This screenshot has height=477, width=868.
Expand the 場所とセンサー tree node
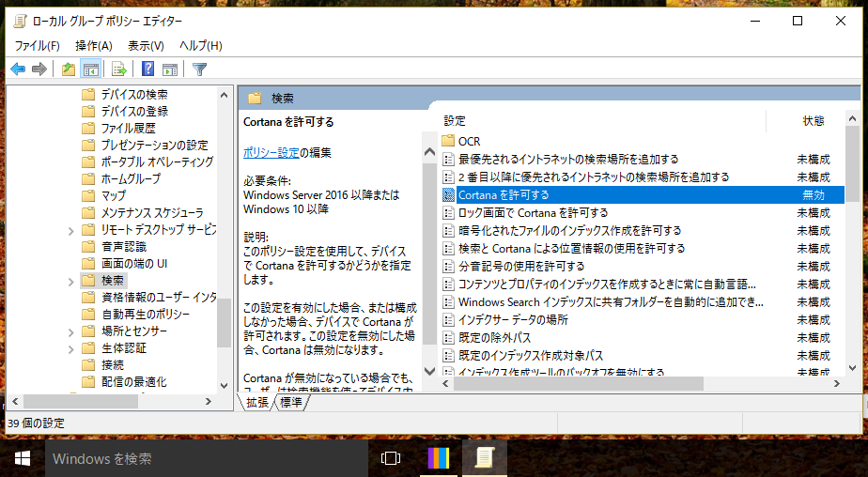pyautogui.click(x=70, y=332)
